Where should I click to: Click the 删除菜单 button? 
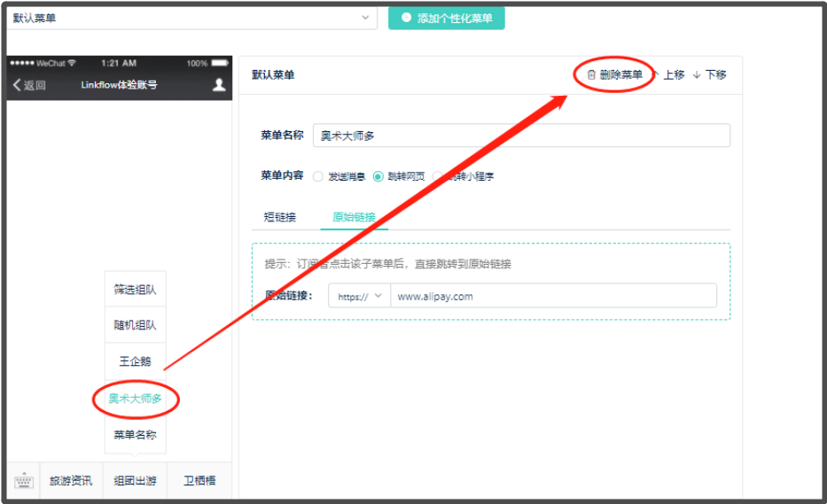(614, 75)
